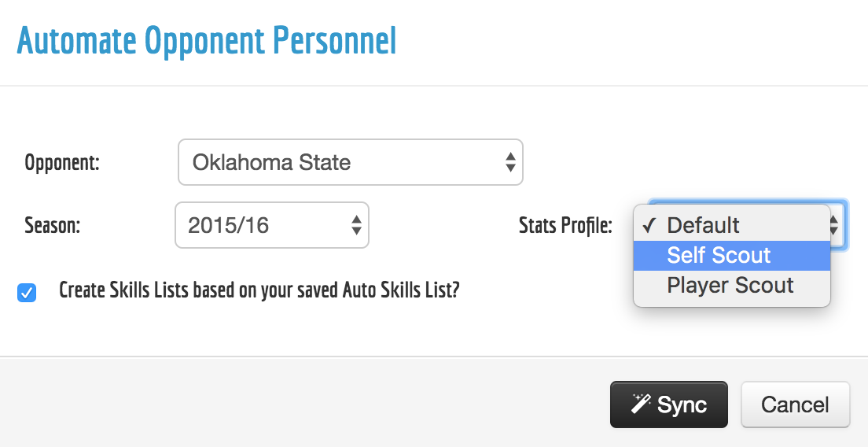The width and height of the screenshot is (868, 447).
Task: Cancel the Automate Opponent Personnel dialog
Action: pos(795,405)
